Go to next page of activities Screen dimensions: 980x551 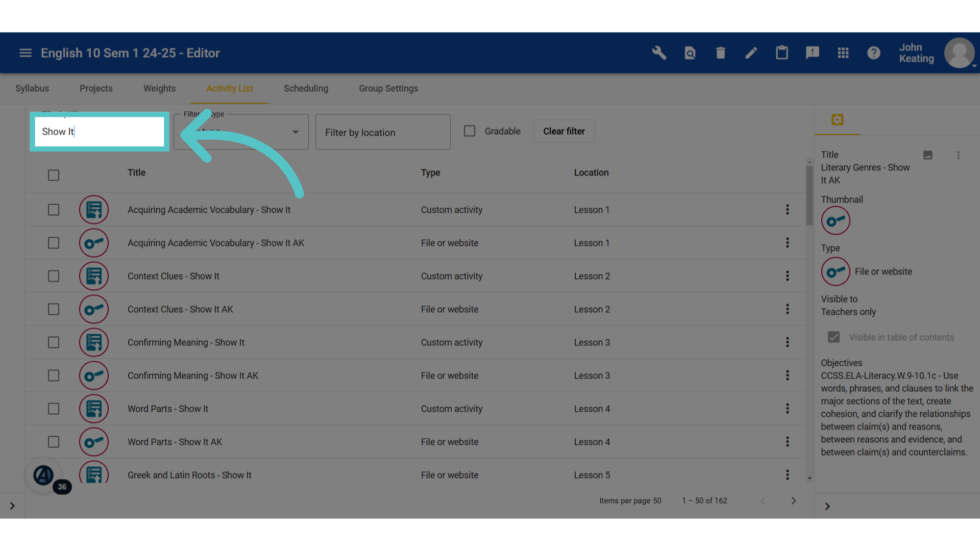[x=793, y=500]
